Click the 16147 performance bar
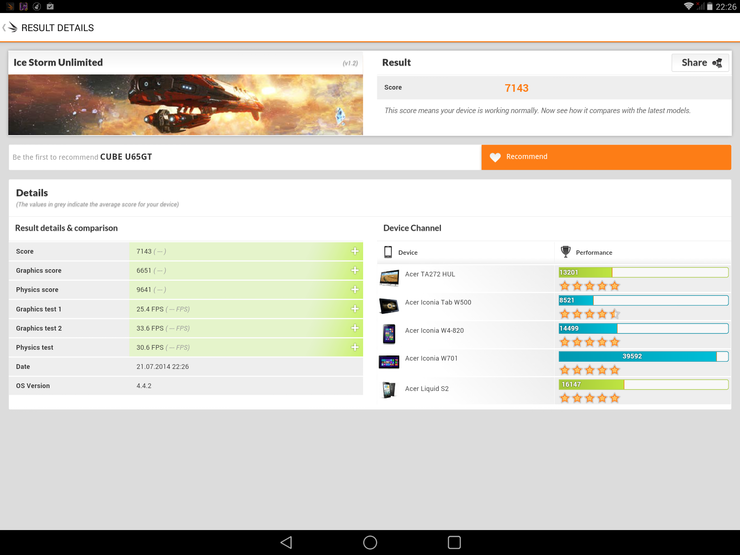Screen dimensions: 740x555 [643, 385]
